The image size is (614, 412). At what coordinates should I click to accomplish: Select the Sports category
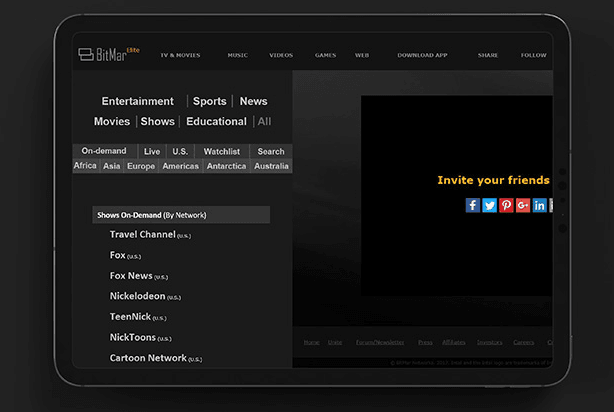click(x=210, y=101)
